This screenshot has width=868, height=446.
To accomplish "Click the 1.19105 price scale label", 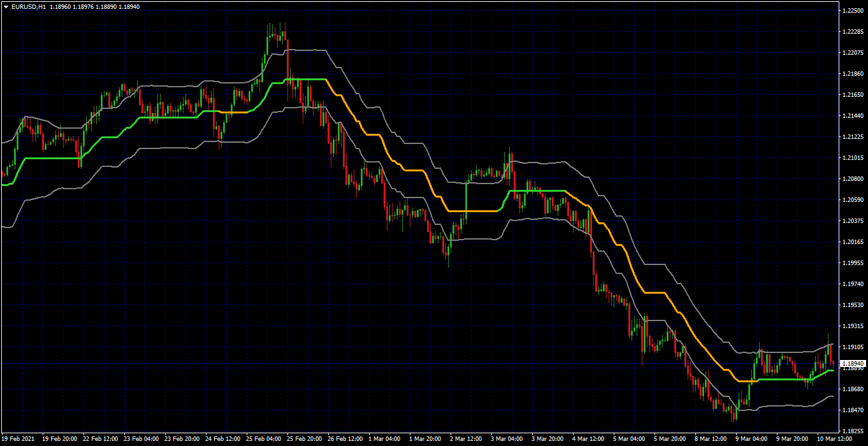I will pyautogui.click(x=853, y=347).
